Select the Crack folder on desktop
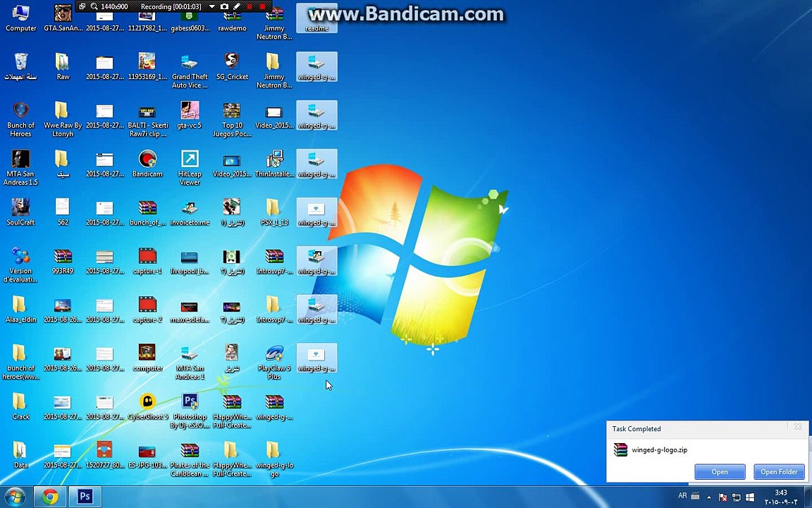Screen dimensions: 812x508 (20, 407)
